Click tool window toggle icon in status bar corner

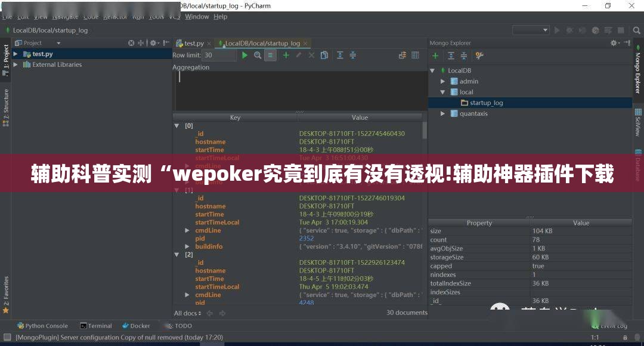[7, 338]
